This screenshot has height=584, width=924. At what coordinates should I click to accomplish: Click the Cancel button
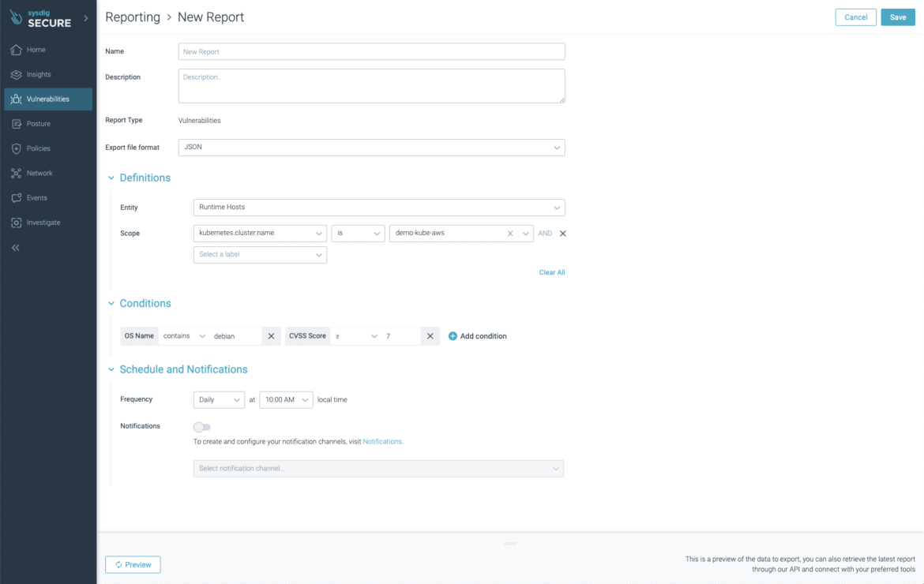point(855,17)
